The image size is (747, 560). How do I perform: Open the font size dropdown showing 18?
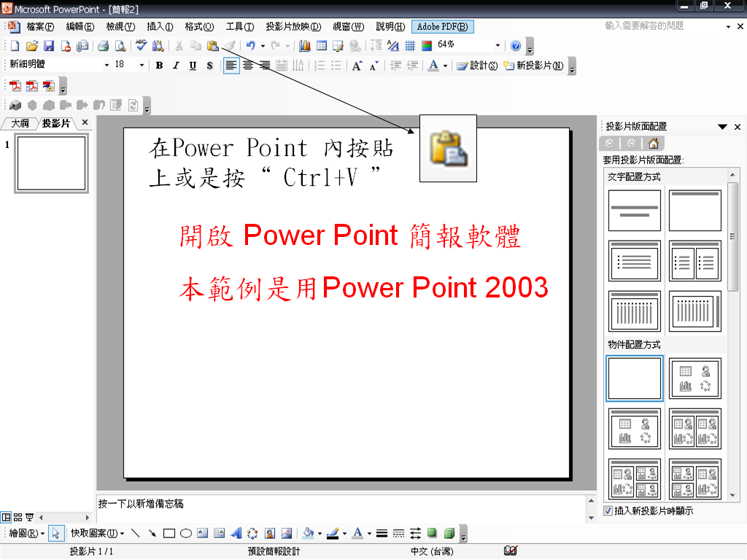(142, 66)
